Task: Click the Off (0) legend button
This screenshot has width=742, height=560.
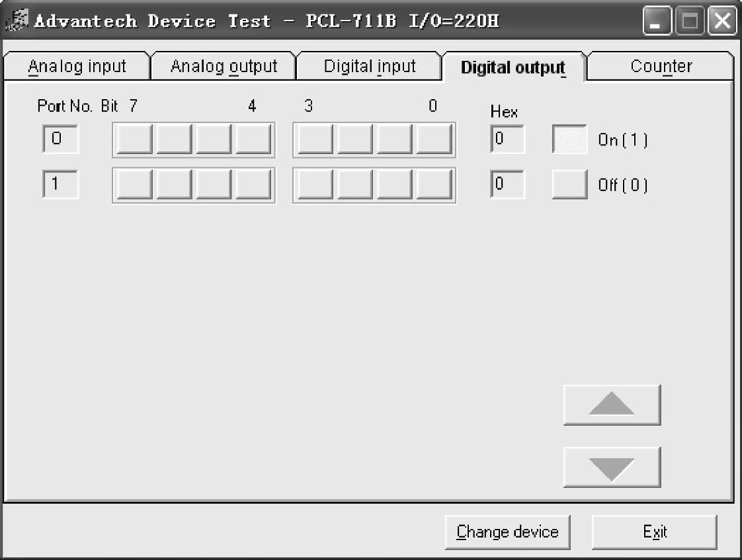Action: click(x=569, y=184)
